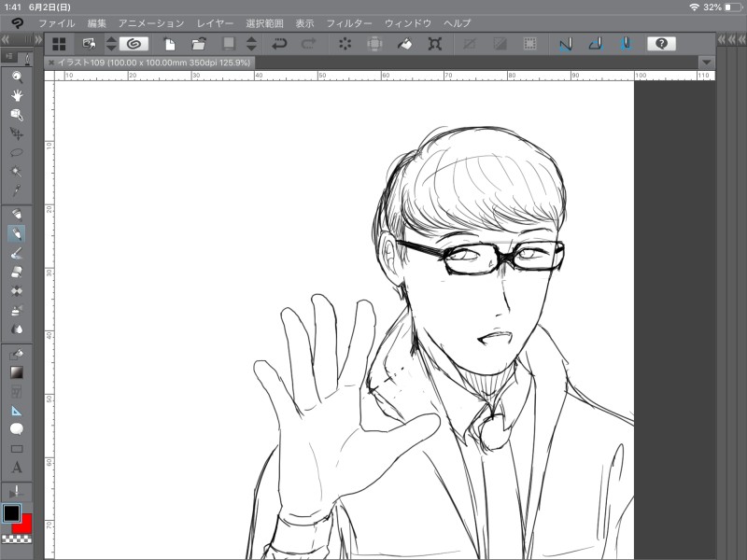Click the Open folder icon
The image size is (747, 560).
(199, 44)
